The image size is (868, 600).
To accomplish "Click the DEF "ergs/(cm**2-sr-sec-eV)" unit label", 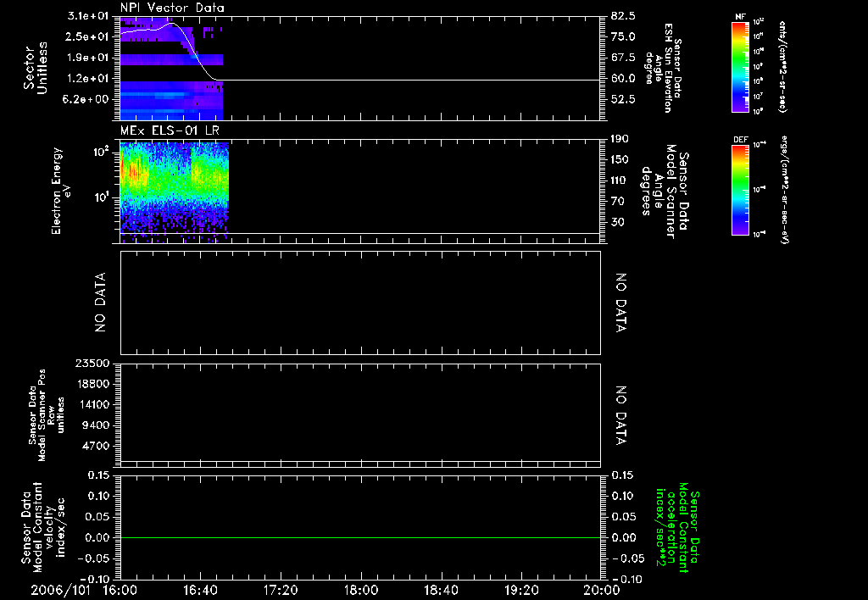I will [784, 189].
